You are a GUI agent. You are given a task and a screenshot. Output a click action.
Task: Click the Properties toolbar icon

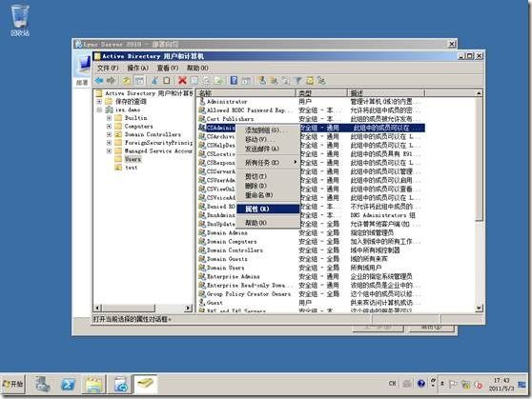(194, 81)
